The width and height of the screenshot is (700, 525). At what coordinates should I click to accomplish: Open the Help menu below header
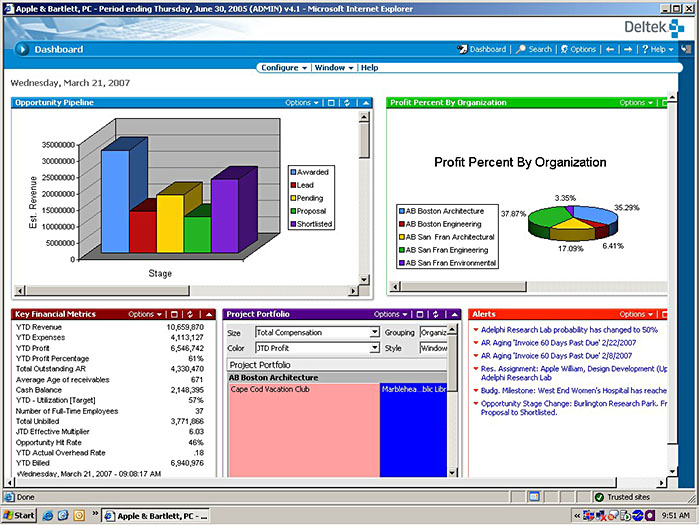[369, 68]
